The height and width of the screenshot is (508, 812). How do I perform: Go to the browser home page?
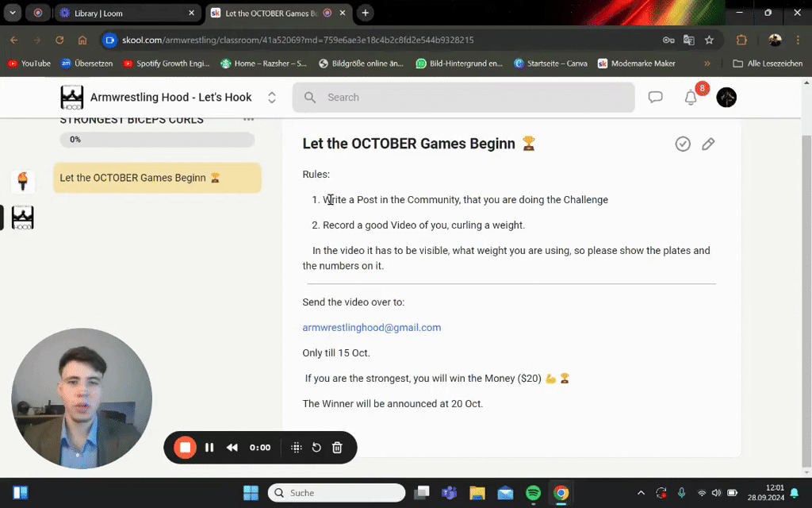point(82,40)
